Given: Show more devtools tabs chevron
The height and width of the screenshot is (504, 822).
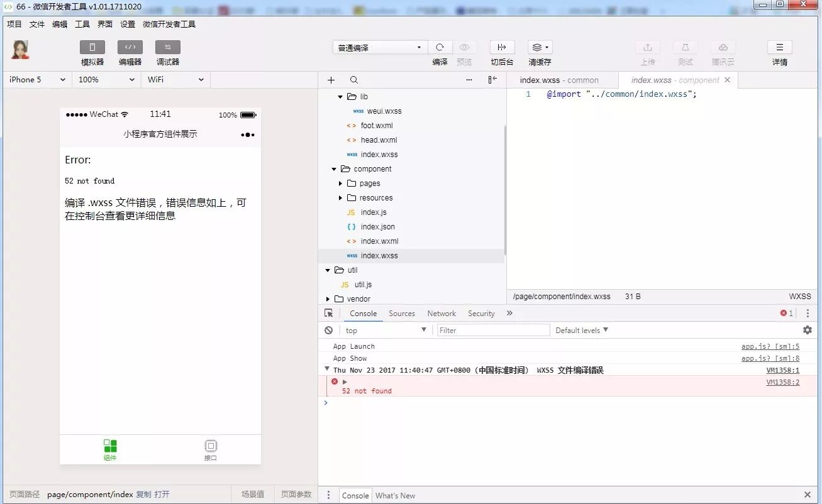Looking at the screenshot, I should (x=509, y=313).
